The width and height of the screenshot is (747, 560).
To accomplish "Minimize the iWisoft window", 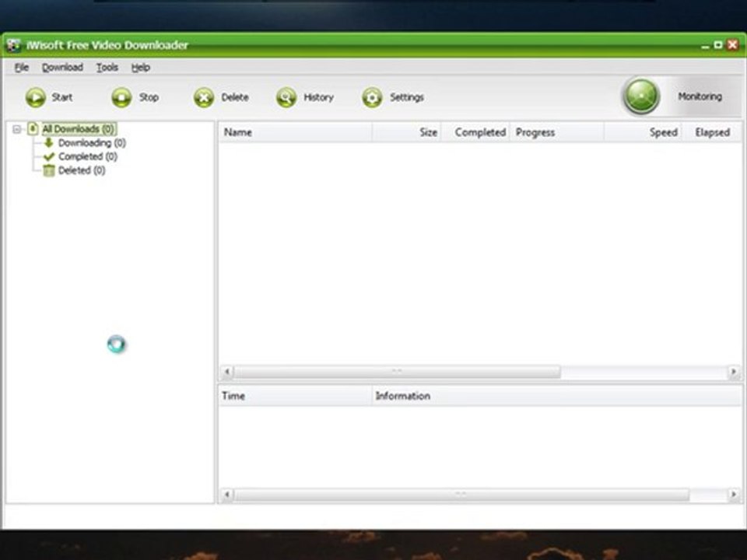I will 706,46.
